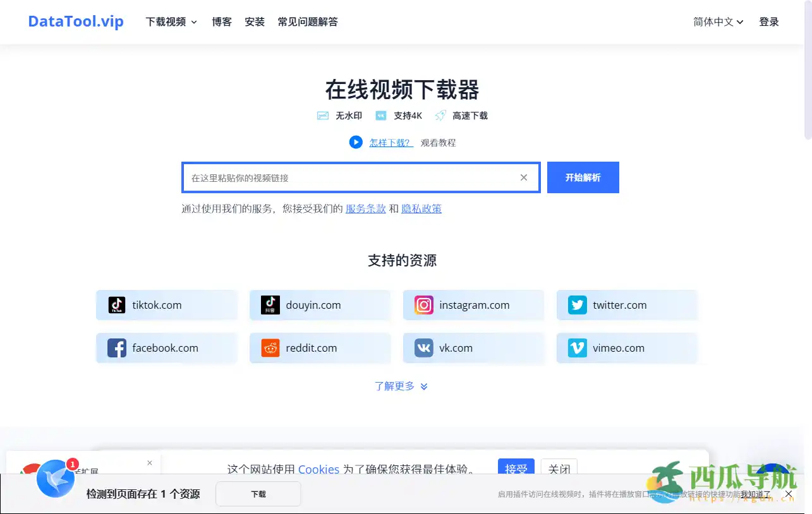812x514 pixels.
Task: Click the Reddit icon
Action: pyautogui.click(x=270, y=348)
